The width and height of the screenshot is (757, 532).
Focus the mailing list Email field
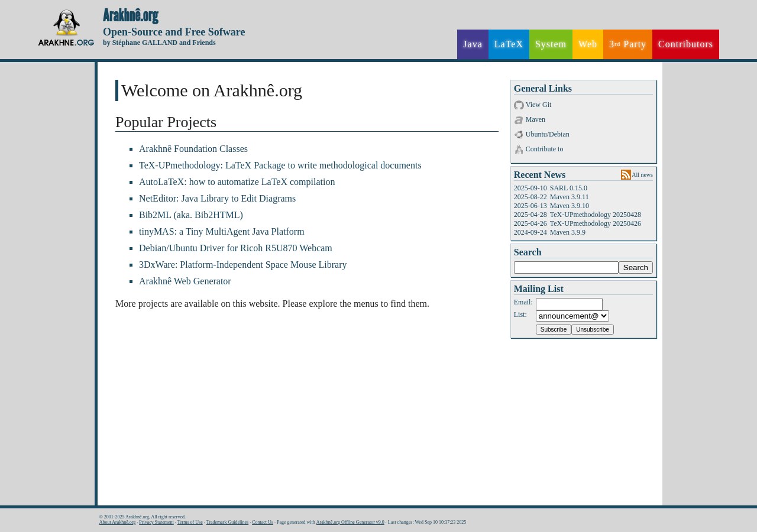[x=569, y=304]
